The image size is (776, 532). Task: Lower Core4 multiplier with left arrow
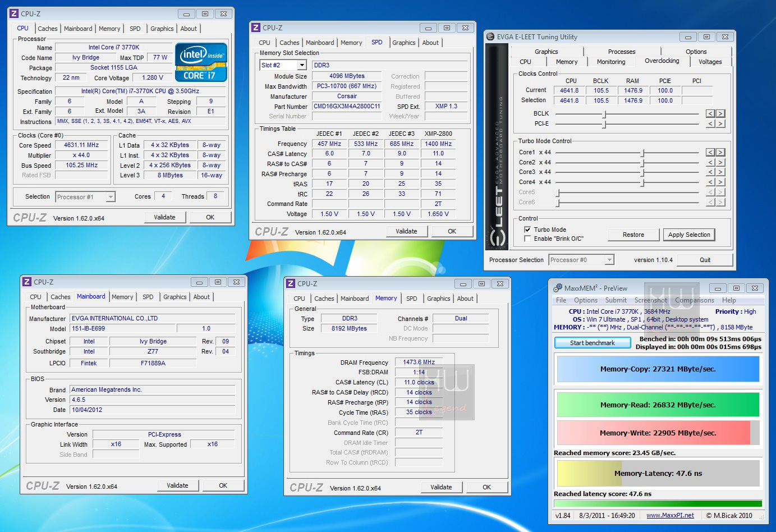[x=710, y=182]
